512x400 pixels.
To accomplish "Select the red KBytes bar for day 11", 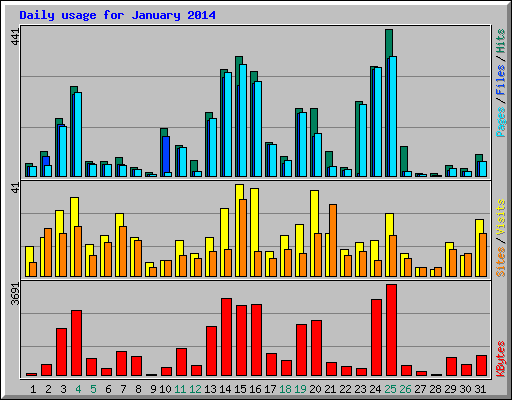I will (x=181, y=362).
